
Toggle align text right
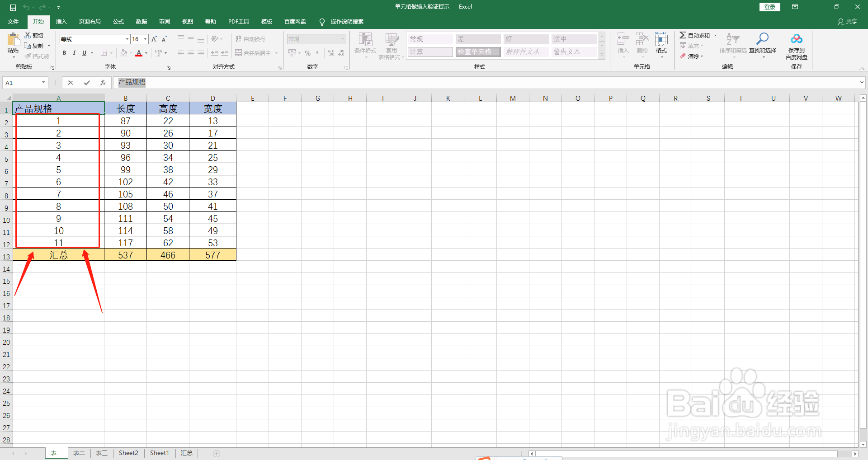pyautogui.click(x=201, y=53)
